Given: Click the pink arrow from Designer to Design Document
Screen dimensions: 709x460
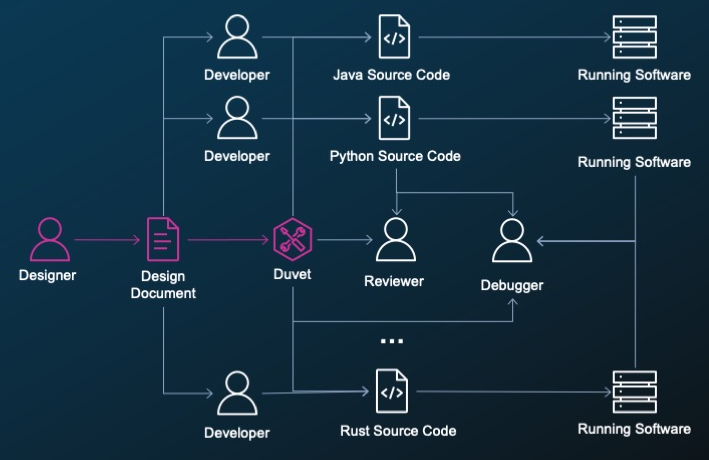Looking at the screenshot, I should (x=107, y=240).
